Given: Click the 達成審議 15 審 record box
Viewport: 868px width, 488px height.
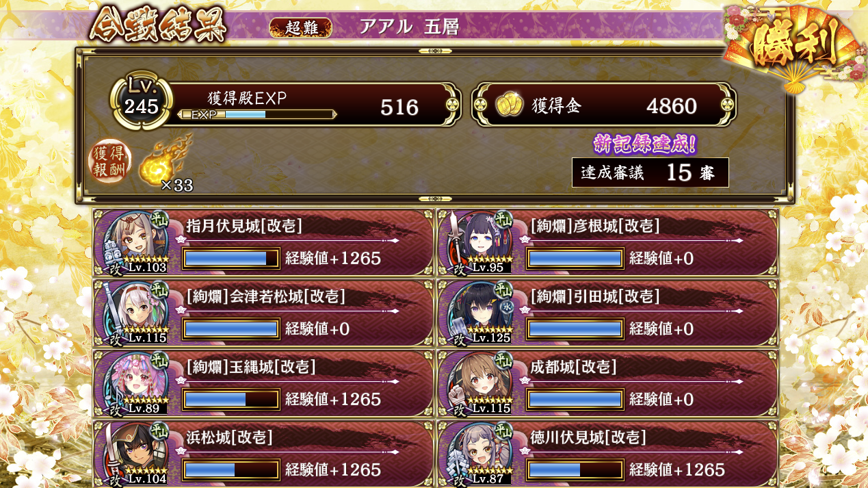Looking at the screenshot, I should pos(650,172).
